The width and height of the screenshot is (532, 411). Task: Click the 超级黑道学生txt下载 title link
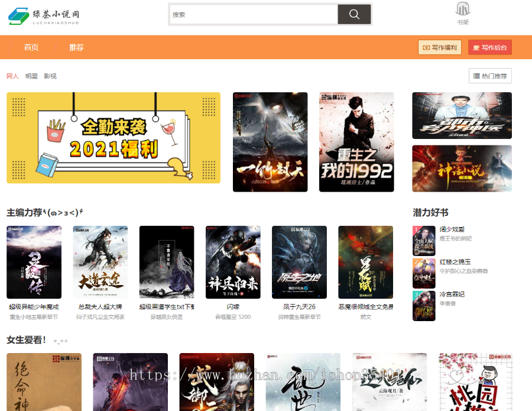coord(167,307)
